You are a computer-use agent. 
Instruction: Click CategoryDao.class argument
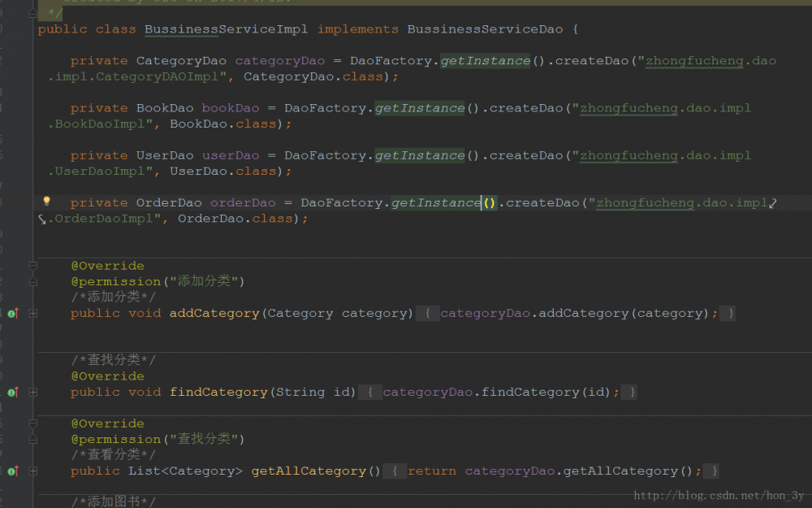tap(313, 76)
